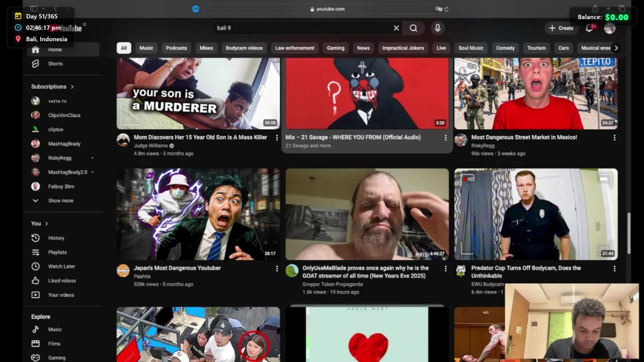The image size is (644, 362).
Task: Open Groyper Token Propaganda channel link
Action: point(333,284)
